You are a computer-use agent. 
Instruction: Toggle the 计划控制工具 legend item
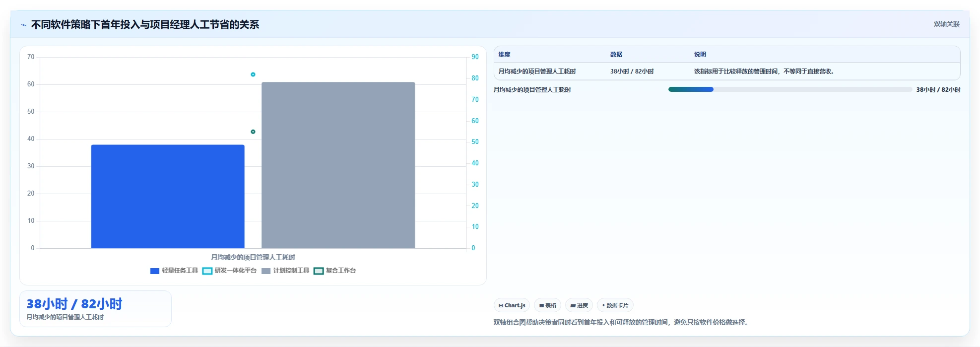[x=285, y=271]
